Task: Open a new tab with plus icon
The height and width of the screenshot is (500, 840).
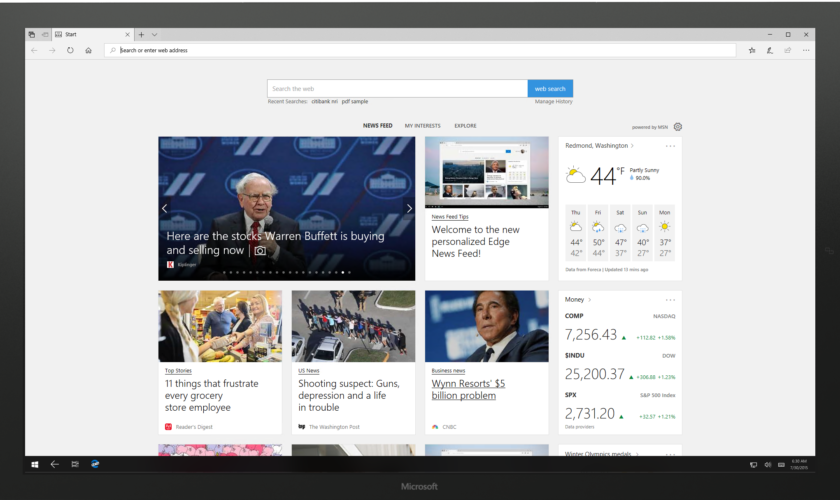Action: pyautogui.click(x=141, y=34)
